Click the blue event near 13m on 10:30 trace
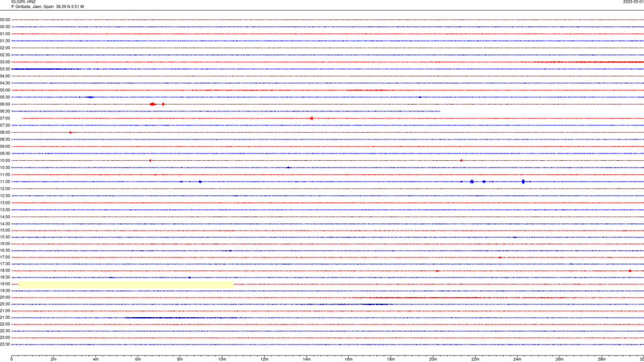 [288, 168]
